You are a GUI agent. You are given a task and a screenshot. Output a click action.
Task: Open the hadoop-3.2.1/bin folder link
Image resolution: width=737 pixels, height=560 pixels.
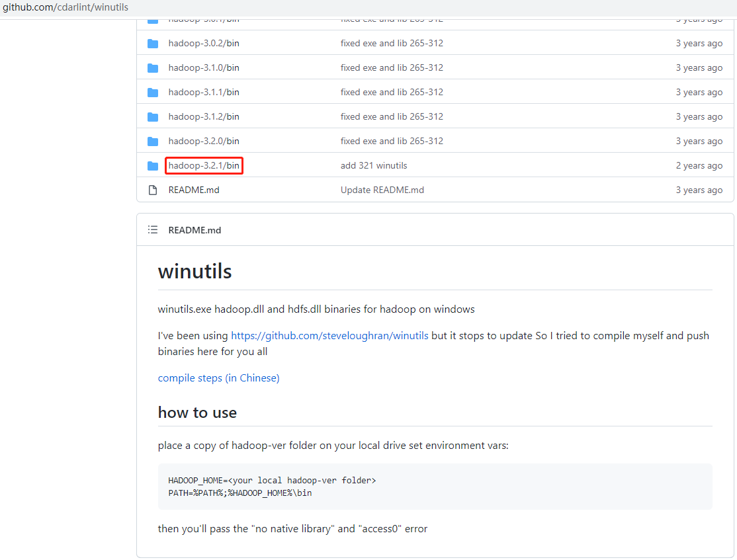coord(204,166)
